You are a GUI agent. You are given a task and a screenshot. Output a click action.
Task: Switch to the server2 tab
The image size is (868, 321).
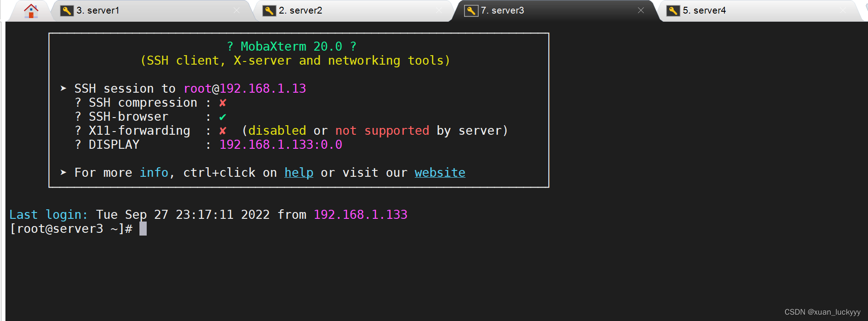tap(354, 10)
